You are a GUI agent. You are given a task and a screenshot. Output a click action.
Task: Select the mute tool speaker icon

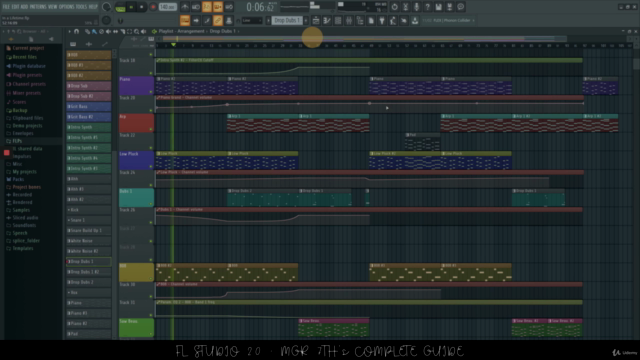[x=108, y=31]
